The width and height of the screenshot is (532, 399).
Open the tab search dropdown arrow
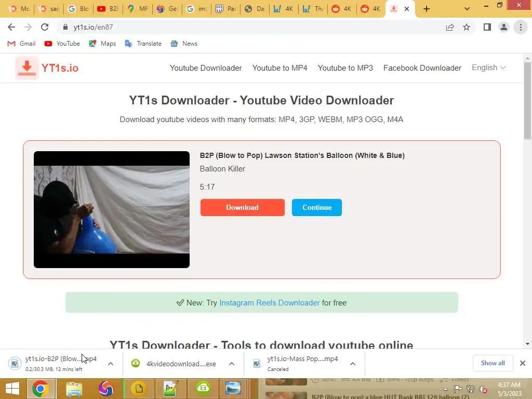point(467,9)
